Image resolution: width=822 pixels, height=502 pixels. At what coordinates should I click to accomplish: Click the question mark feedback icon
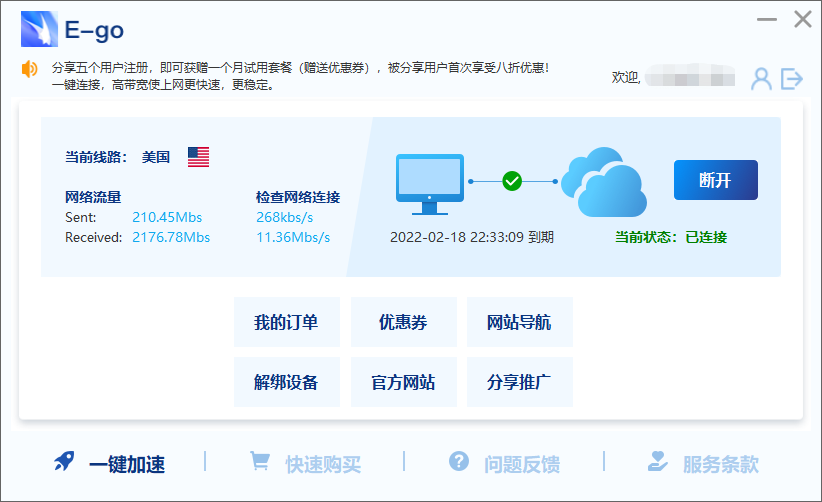pos(459,461)
